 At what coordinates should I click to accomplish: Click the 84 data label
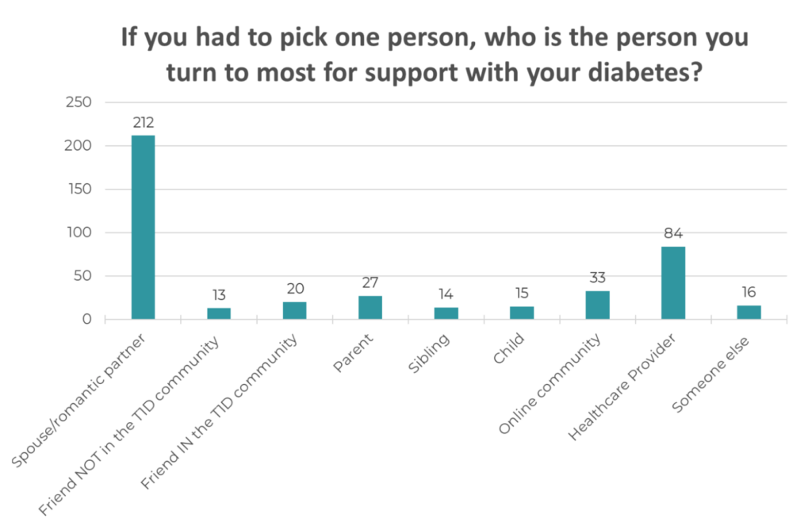pos(672,233)
